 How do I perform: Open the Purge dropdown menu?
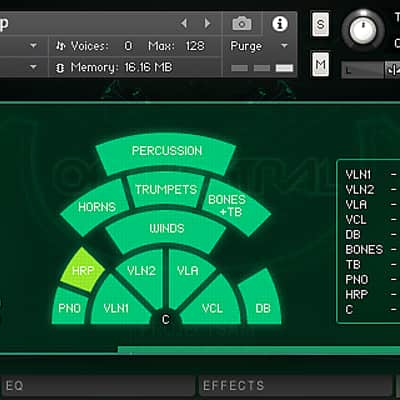coord(259,46)
